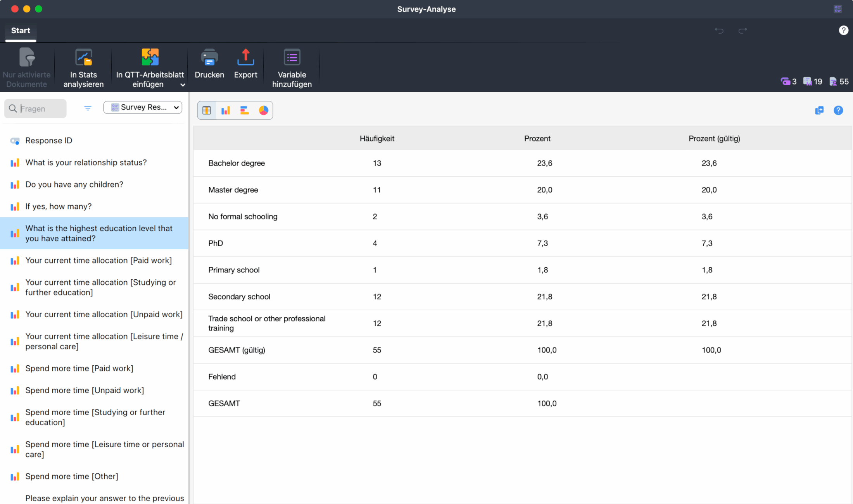This screenshot has height=504, width=853.
Task: Toggle the table view button
Action: (207, 110)
